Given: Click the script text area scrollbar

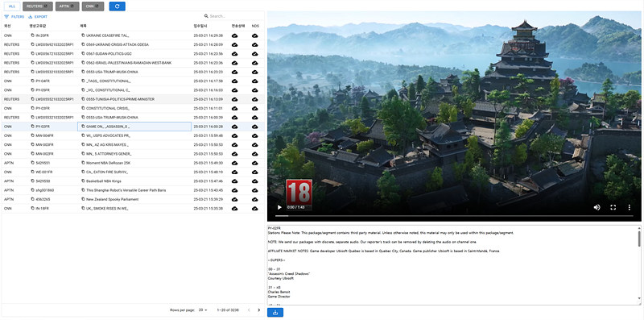Looking at the screenshot, I should (639, 239).
